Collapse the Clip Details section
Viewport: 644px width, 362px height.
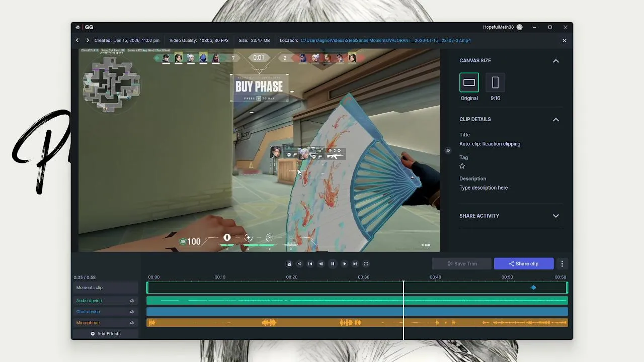(556, 120)
